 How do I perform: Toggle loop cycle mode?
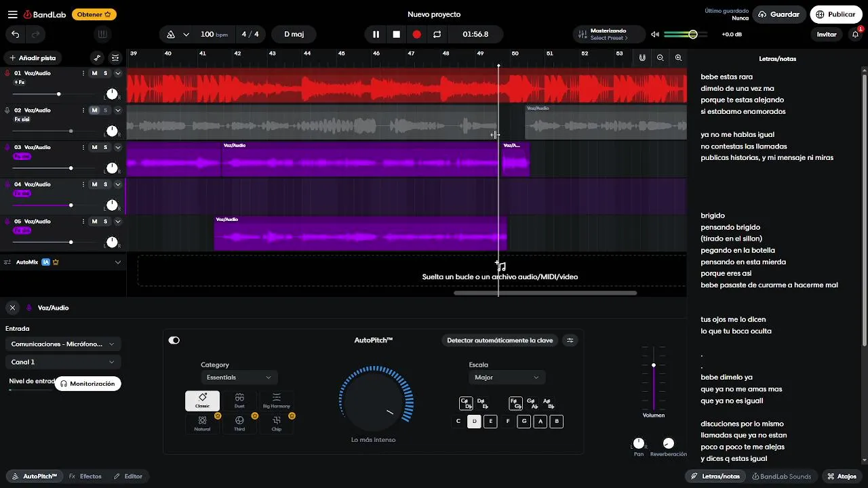click(x=437, y=34)
